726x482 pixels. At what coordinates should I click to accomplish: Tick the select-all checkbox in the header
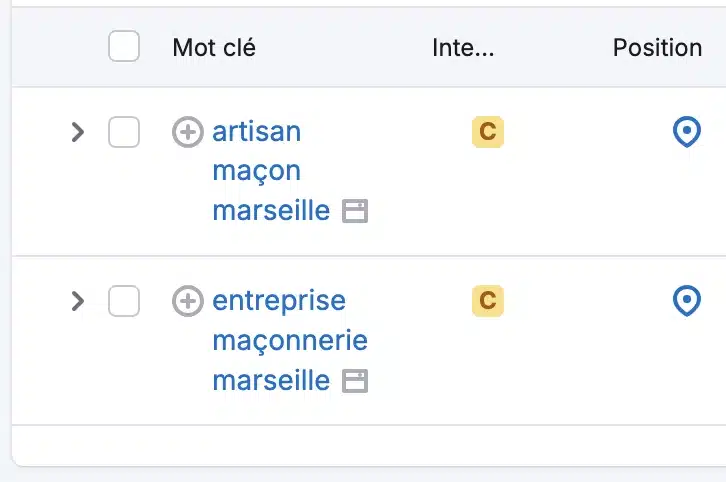tap(124, 47)
